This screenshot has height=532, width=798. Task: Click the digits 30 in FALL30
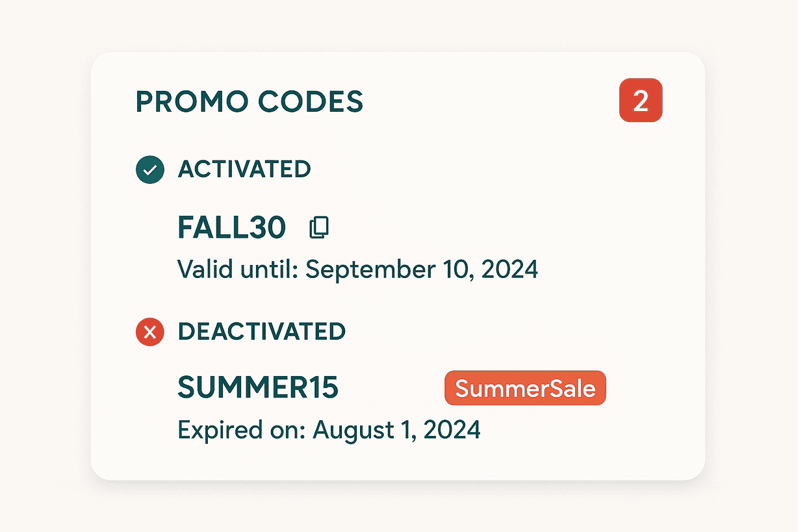tap(268, 227)
